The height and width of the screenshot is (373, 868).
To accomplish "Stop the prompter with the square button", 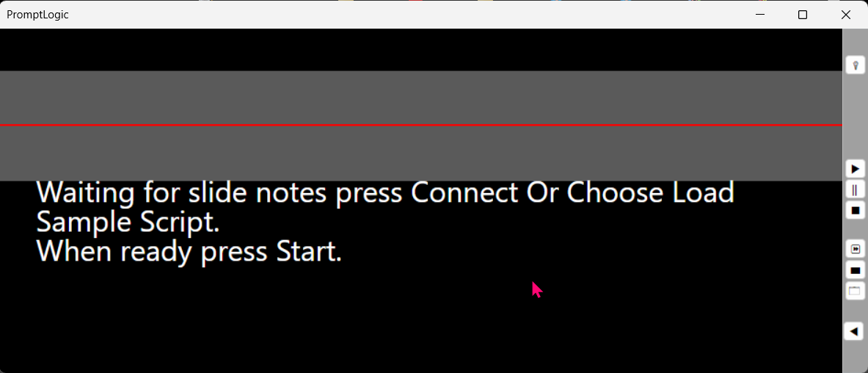I will coord(855,211).
